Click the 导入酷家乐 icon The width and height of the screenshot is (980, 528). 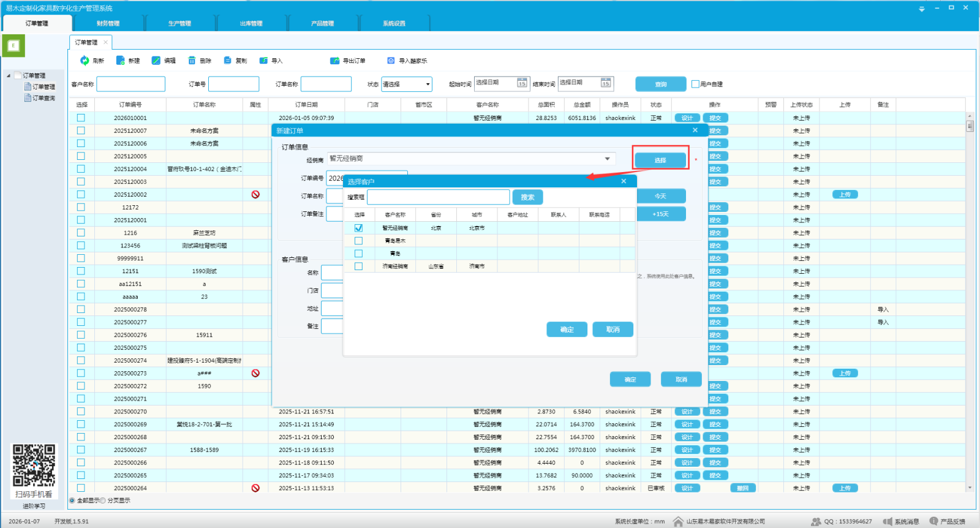[x=391, y=61]
